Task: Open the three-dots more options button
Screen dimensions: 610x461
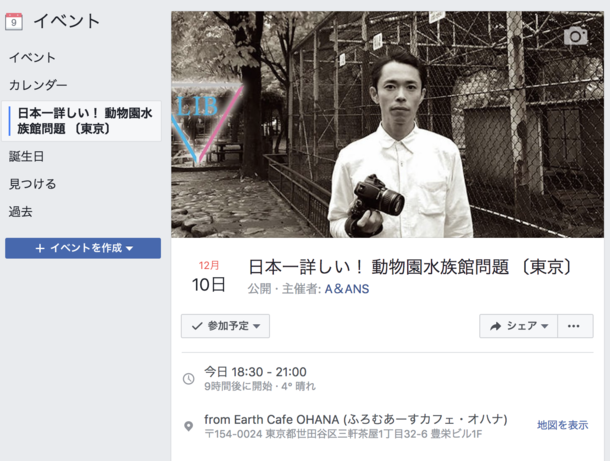Action: (573, 326)
